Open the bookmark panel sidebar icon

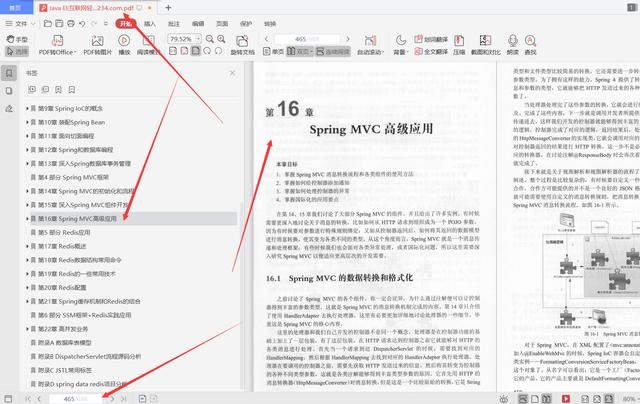9,73
